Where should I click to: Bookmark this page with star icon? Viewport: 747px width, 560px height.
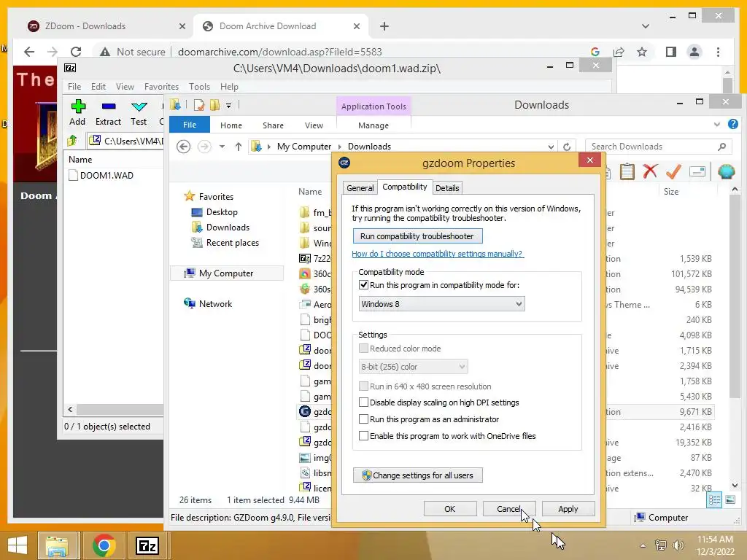(x=642, y=52)
